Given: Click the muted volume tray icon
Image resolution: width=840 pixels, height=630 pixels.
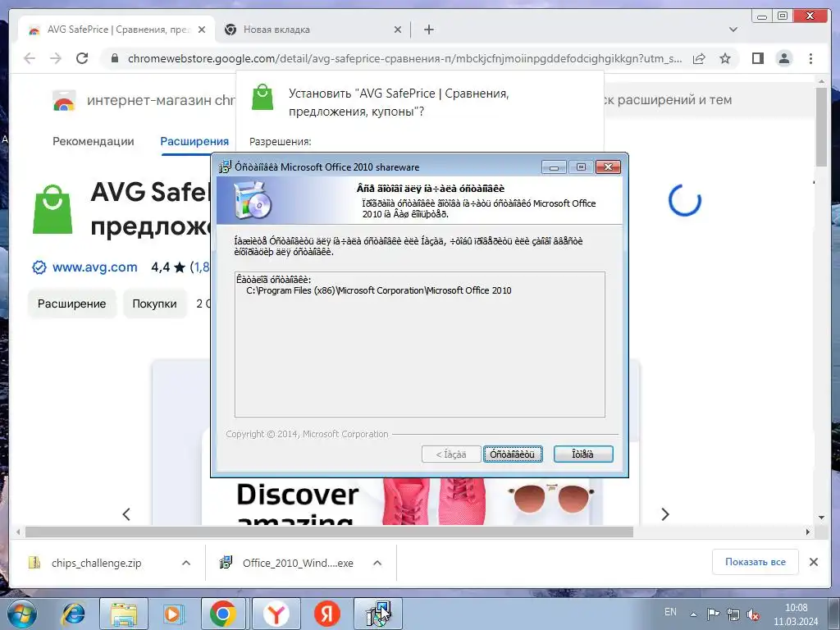Looking at the screenshot, I should 753,614.
